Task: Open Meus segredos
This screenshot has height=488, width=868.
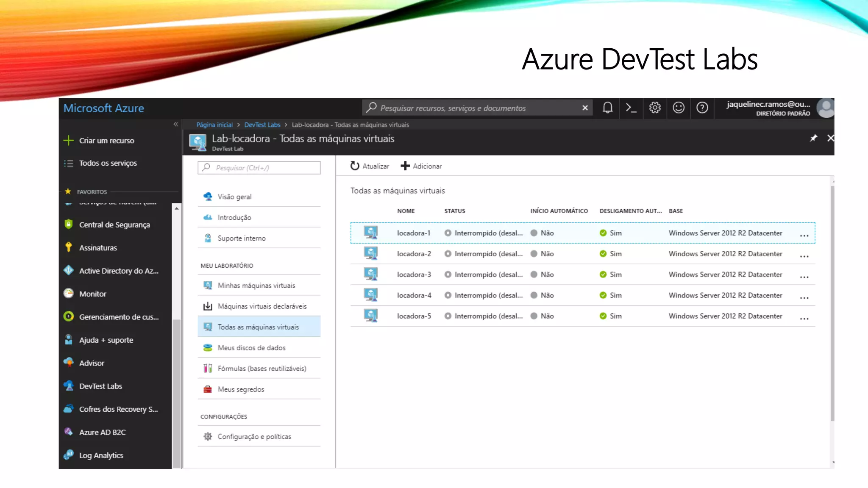Action: pyautogui.click(x=259, y=389)
